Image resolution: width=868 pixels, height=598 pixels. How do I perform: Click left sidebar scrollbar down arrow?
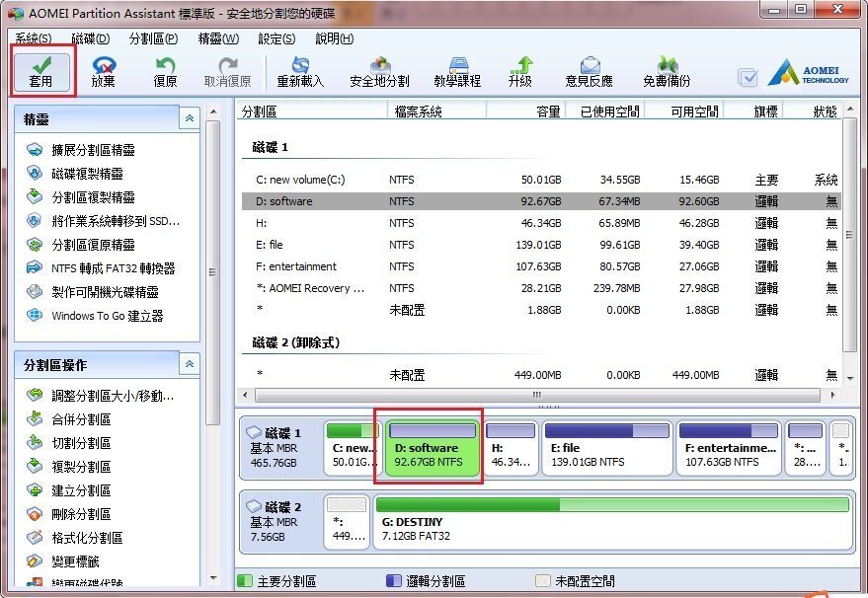tap(213, 578)
